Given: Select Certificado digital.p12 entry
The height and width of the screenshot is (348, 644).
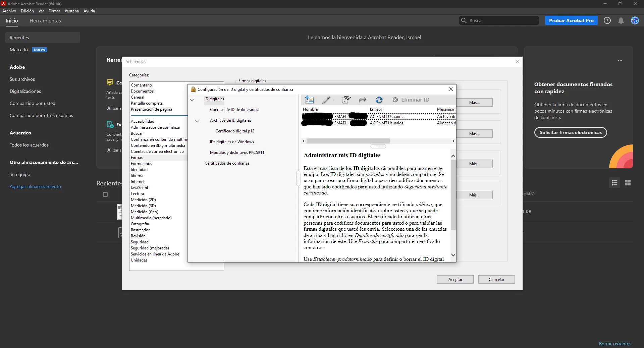Looking at the screenshot, I should pyautogui.click(x=235, y=131).
